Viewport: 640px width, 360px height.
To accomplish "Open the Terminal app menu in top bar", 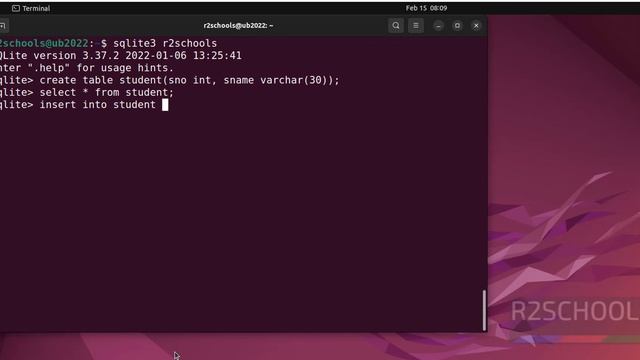I will click(31, 8).
